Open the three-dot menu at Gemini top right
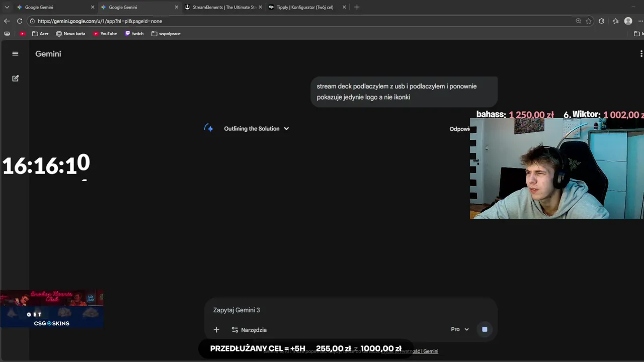The image size is (644, 362). pos(641,54)
